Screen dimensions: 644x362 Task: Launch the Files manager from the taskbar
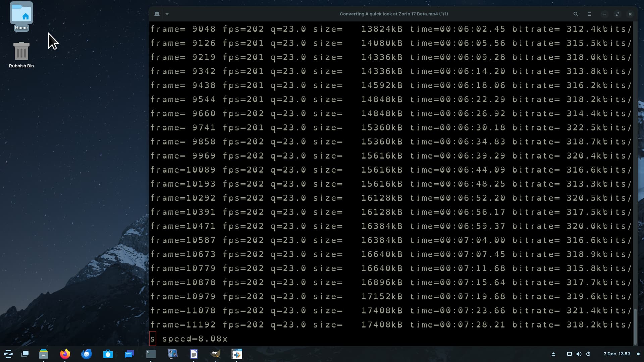point(44,354)
